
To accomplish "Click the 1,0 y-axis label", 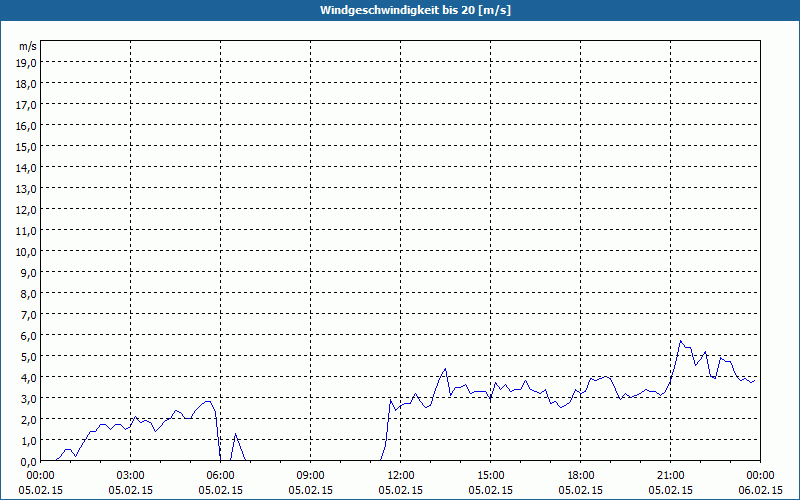I will (x=30, y=440).
